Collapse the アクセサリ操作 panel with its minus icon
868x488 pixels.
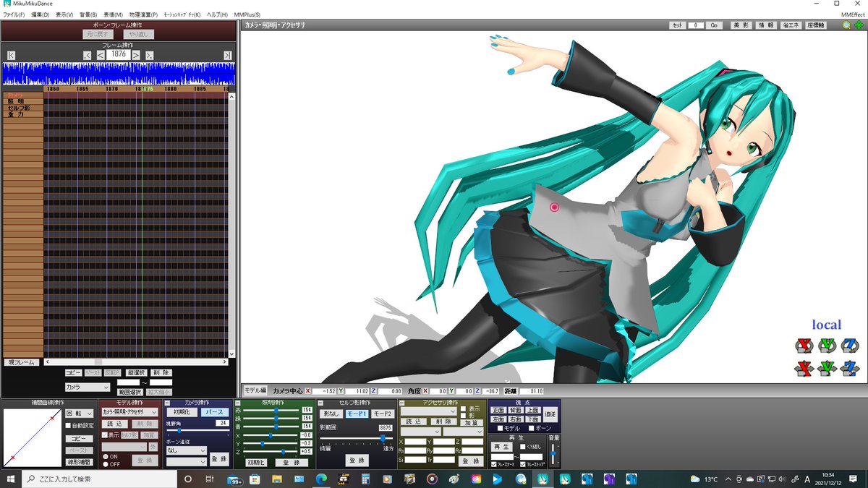click(401, 403)
